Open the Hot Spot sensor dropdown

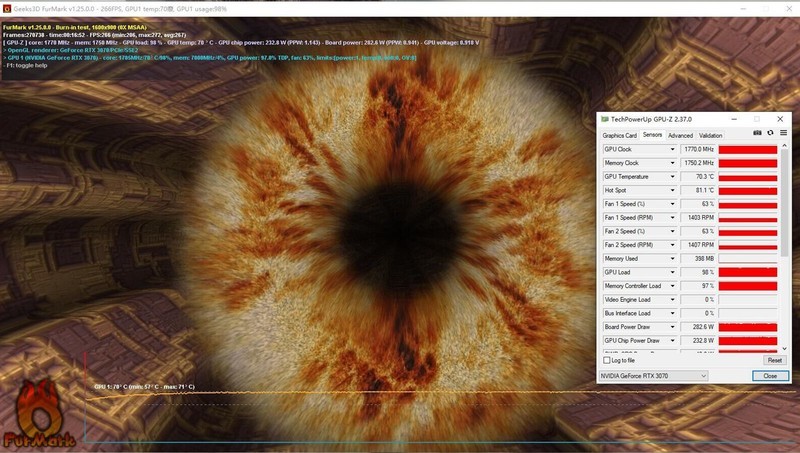pos(672,190)
